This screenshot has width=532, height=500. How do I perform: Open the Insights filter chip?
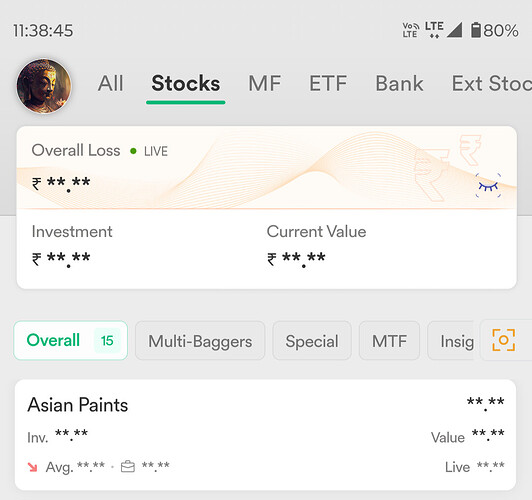tap(451, 341)
